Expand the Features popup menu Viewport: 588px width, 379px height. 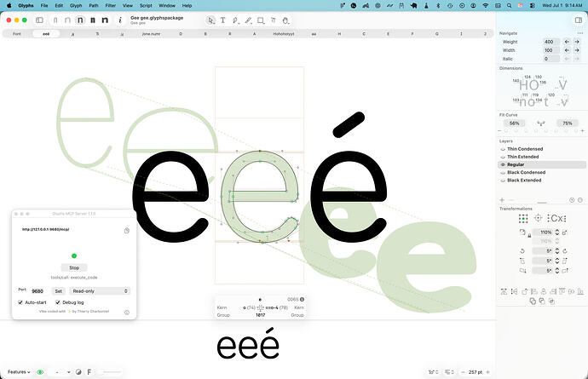tap(19, 372)
